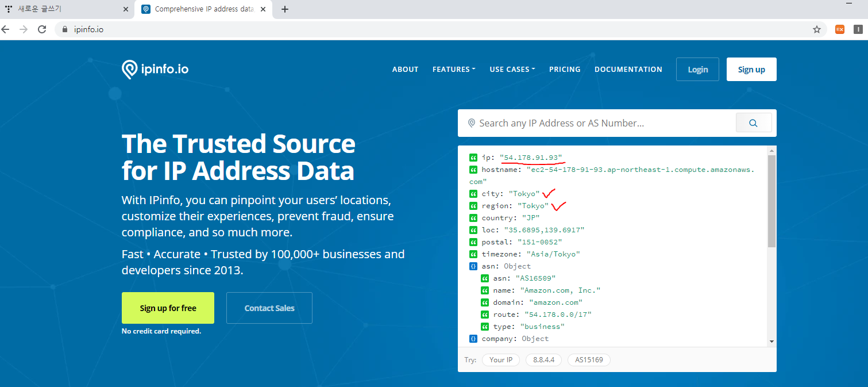Click the "Amazon.com, Inc." name value
This screenshot has width=868, height=387.
(560, 290)
